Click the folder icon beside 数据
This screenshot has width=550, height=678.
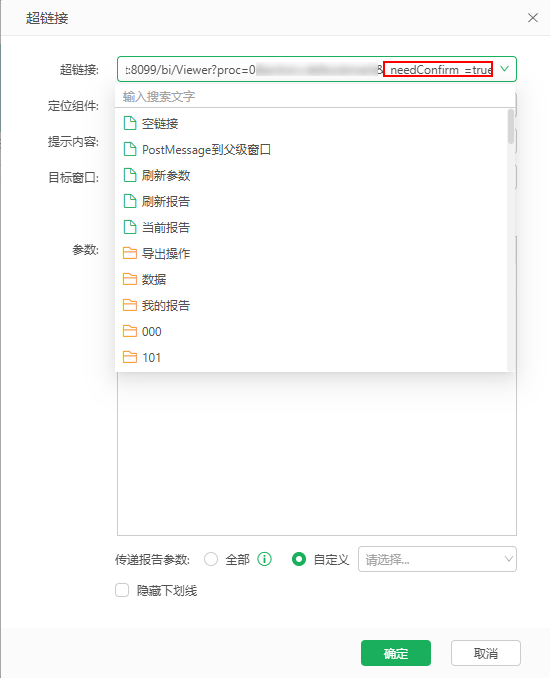(130, 279)
